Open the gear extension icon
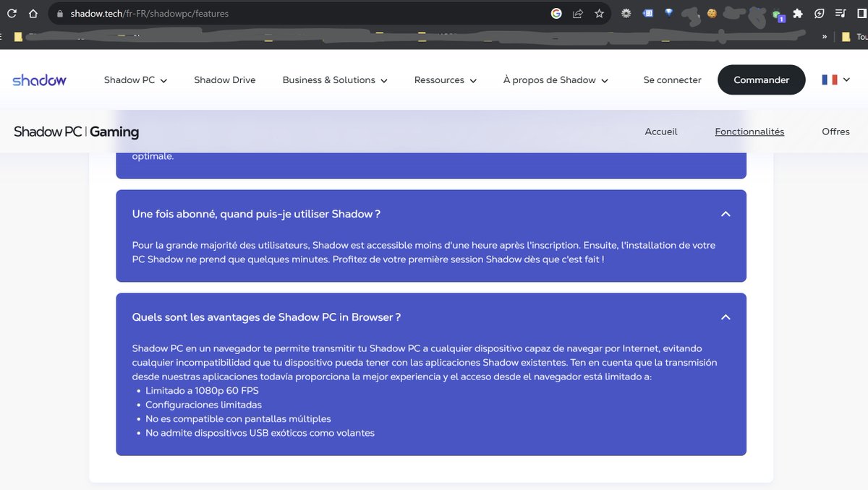The height and width of the screenshot is (490, 868). pos(626,13)
